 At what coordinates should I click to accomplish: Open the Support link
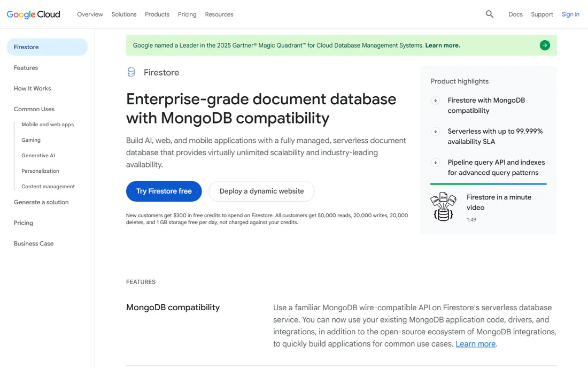pos(542,14)
